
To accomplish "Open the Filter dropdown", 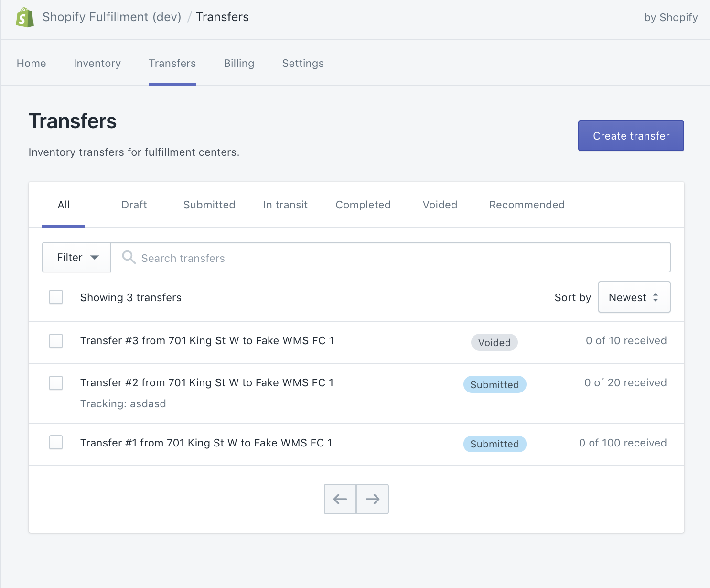I will click(x=76, y=257).
